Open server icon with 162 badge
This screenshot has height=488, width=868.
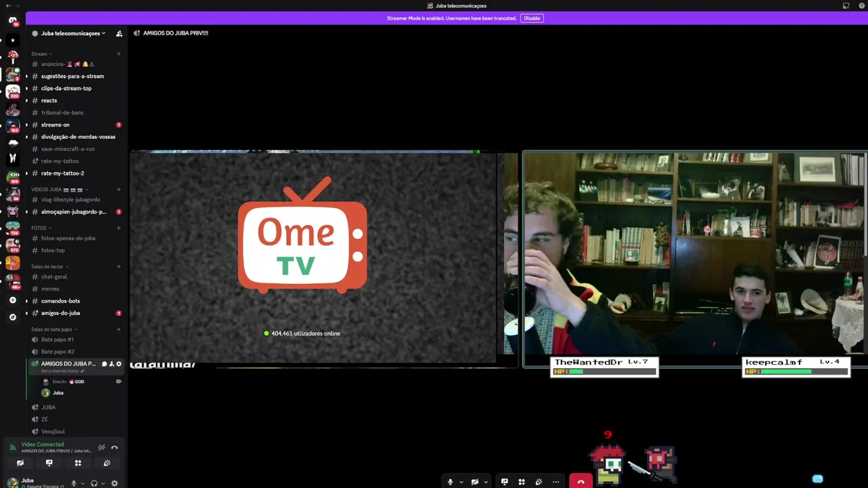click(13, 125)
